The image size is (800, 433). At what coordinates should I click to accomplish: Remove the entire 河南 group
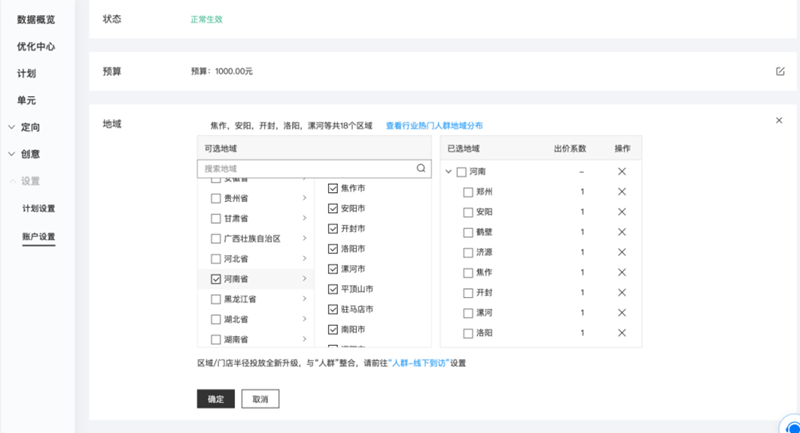[622, 172]
